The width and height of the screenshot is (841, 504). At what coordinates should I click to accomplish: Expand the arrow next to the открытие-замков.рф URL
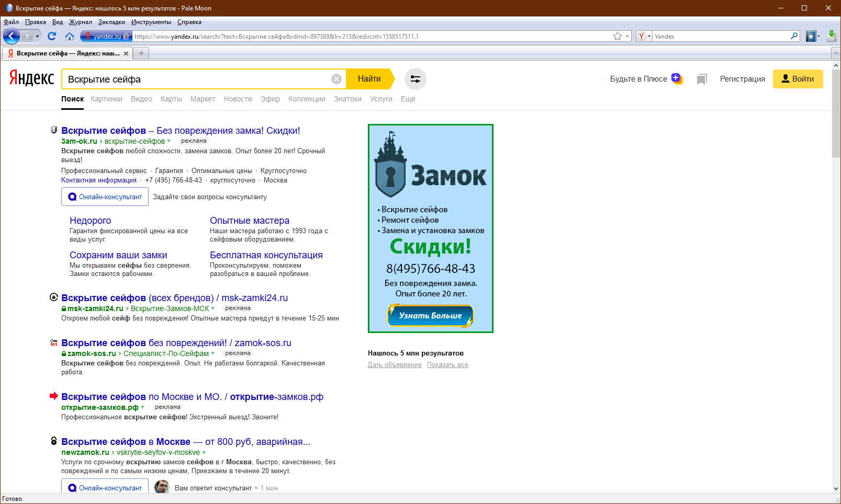142,407
